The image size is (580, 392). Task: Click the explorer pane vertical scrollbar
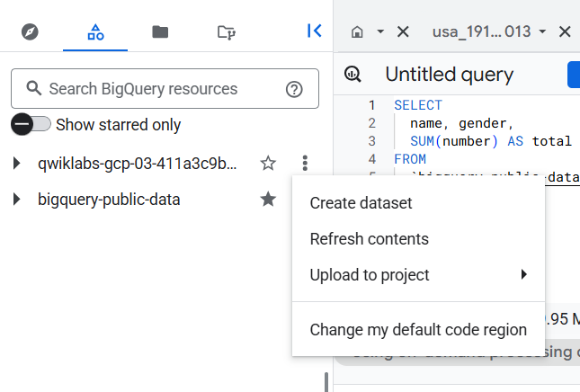click(326, 381)
